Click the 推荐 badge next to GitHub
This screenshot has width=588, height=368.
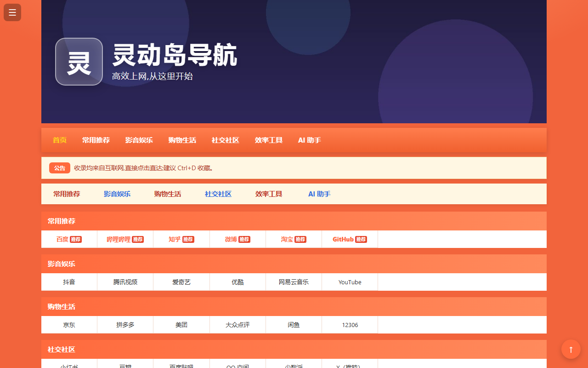361,239
